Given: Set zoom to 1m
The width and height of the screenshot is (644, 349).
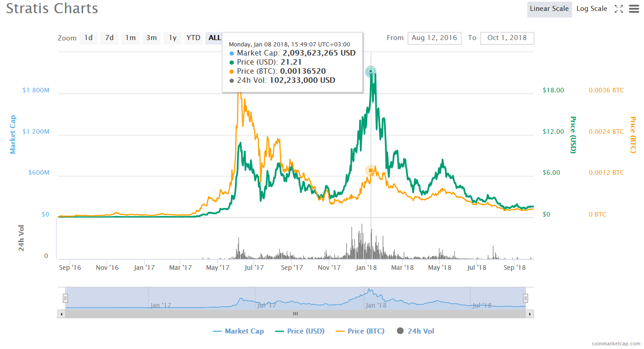Looking at the screenshot, I should [130, 38].
